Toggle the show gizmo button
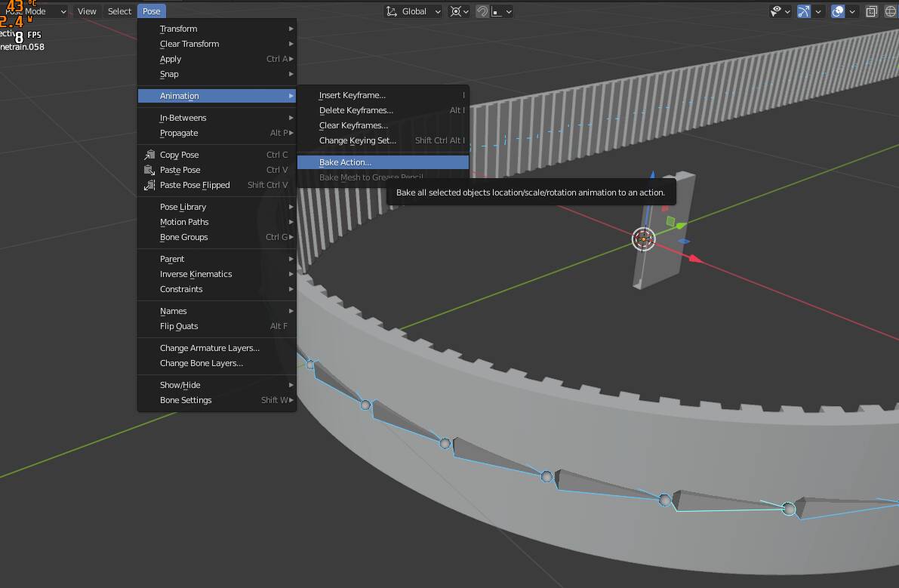This screenshot has width=899, height=588. pos(804,11)
